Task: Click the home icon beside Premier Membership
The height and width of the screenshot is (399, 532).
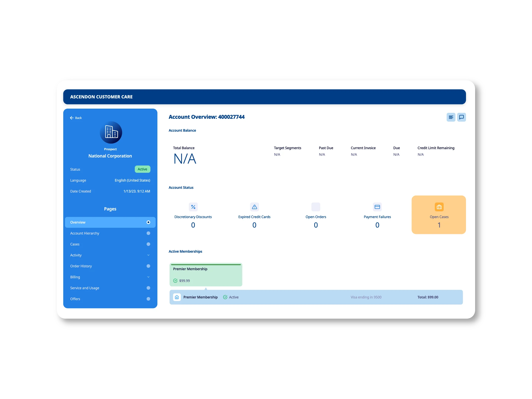Action: 177,297
